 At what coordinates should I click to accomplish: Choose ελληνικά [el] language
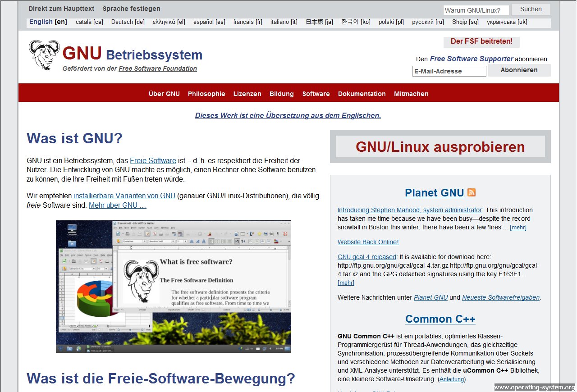coord(169,22)
